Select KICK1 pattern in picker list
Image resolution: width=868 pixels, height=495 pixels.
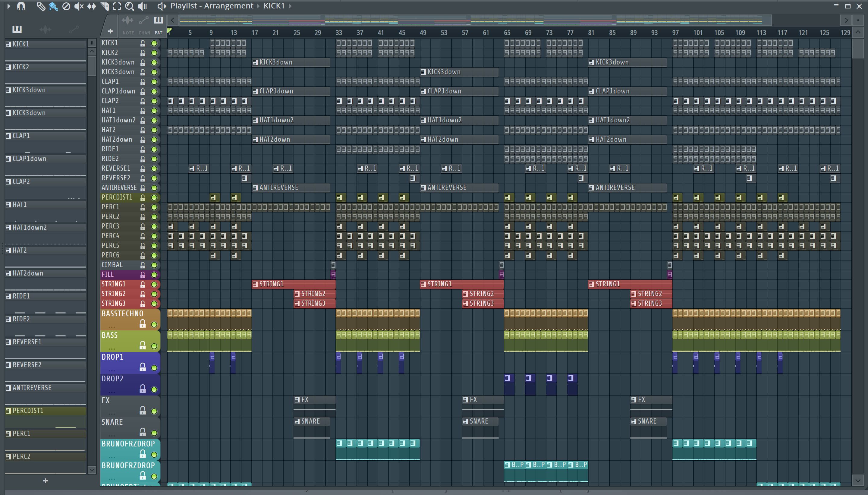(45, 44)
